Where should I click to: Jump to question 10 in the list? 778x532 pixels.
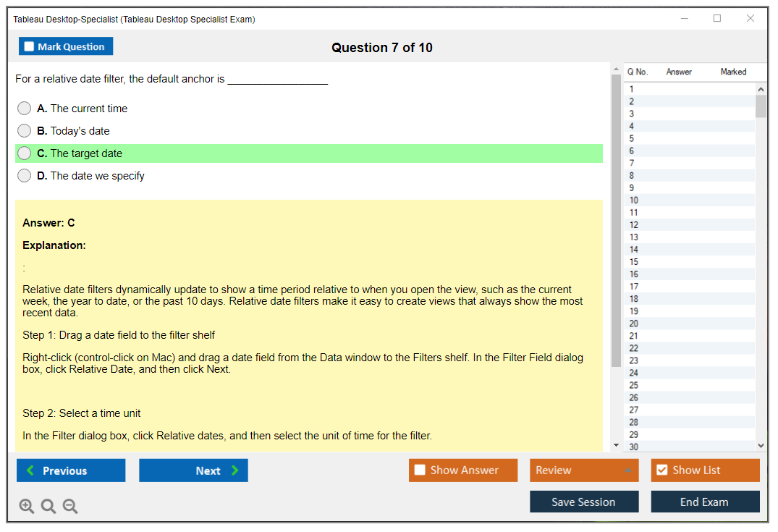[634, 200]
